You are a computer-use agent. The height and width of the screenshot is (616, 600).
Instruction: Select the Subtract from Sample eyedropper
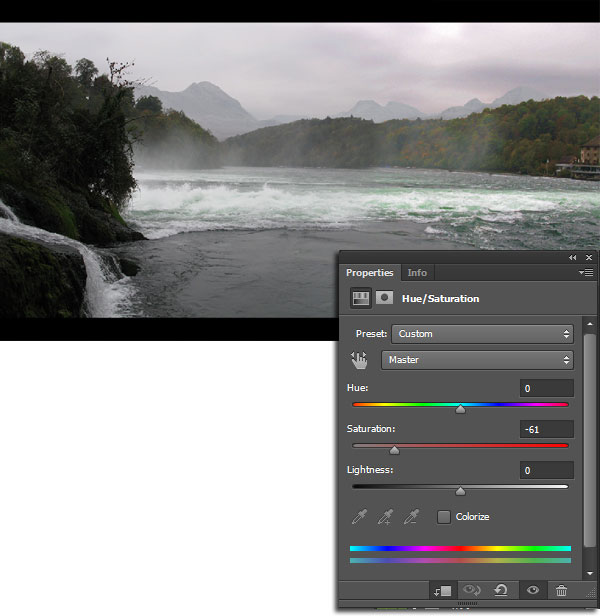(x=411, y=517)
